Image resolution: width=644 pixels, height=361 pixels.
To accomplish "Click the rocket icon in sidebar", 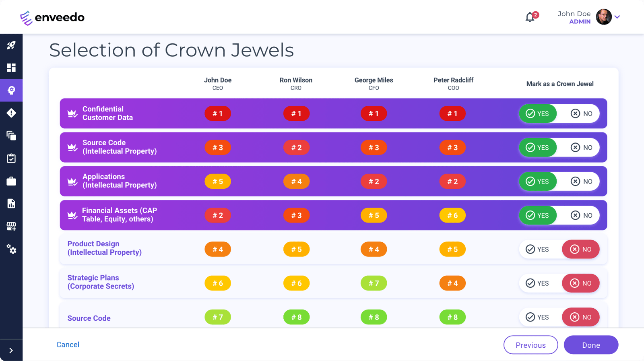I will pyautogui.click(x=11, y=45).
